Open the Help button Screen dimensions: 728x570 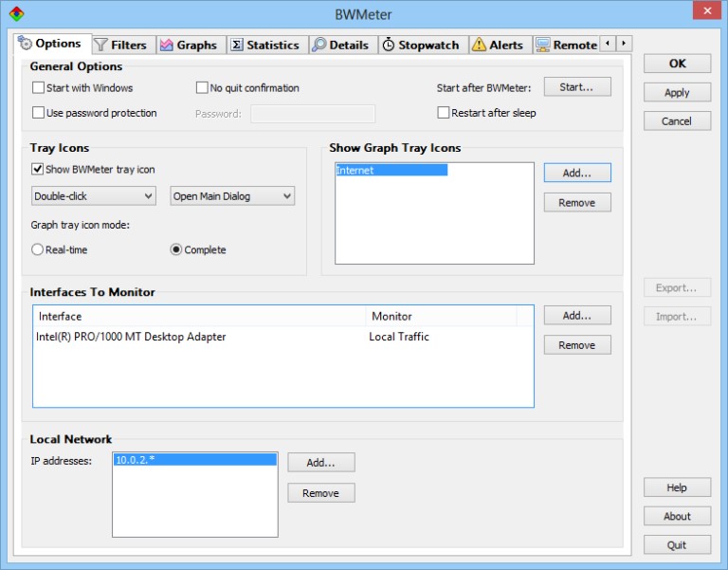(x=677, y=487)
